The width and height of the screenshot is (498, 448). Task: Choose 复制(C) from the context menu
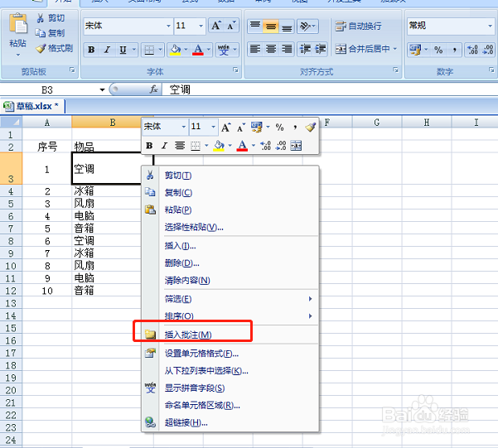(x=230, y=192)
